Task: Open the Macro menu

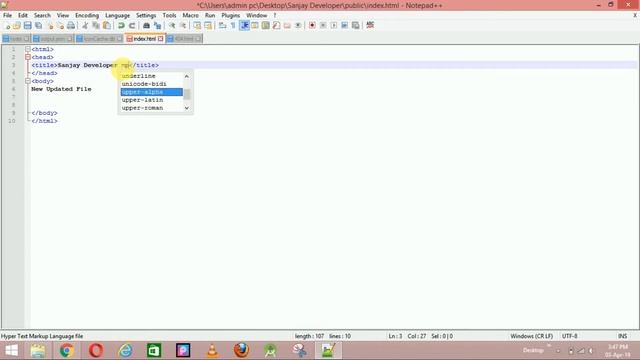Action: 190,15
